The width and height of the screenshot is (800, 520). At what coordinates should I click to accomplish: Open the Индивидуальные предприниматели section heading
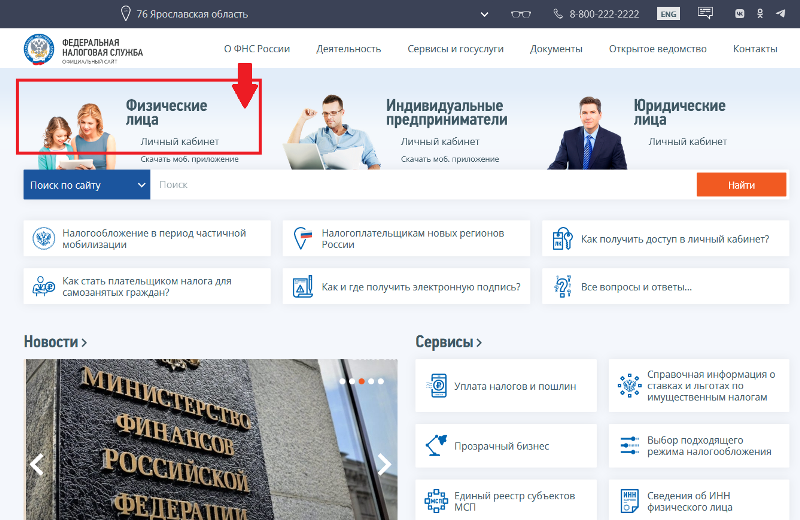coord(446,112)
